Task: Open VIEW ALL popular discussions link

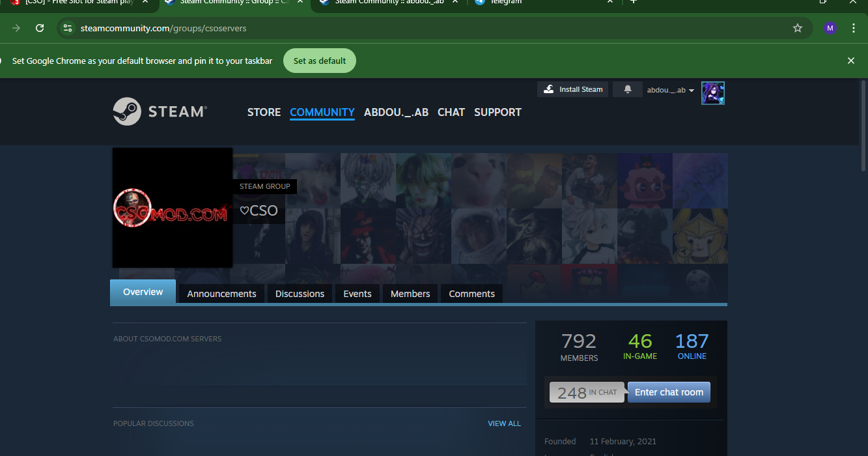Action: (504, 423)
